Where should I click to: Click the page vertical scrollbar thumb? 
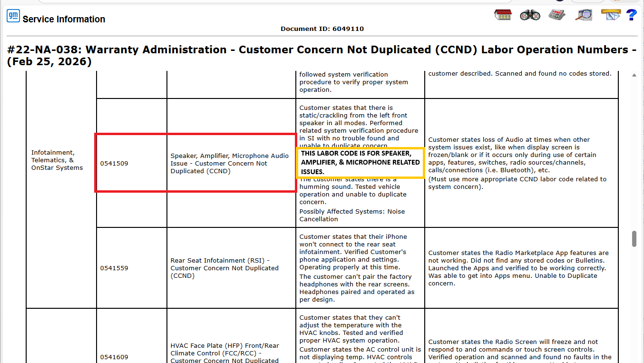pos(634,239)
